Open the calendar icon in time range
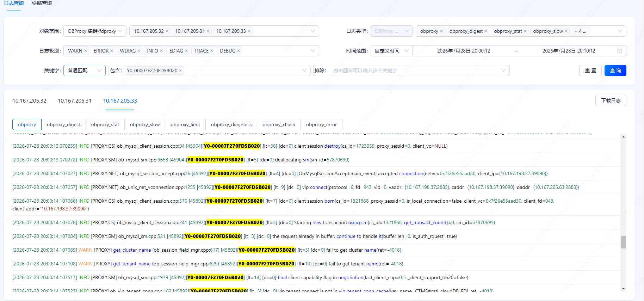644x301 pixels. (x=620, y=51)
